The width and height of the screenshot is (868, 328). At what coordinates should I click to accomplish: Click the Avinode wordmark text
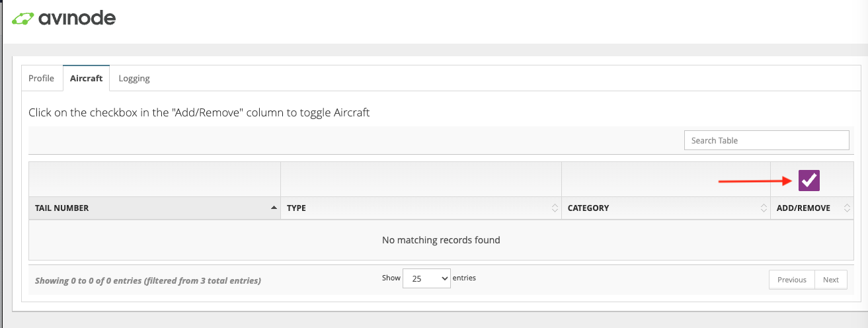pos(77,19)
